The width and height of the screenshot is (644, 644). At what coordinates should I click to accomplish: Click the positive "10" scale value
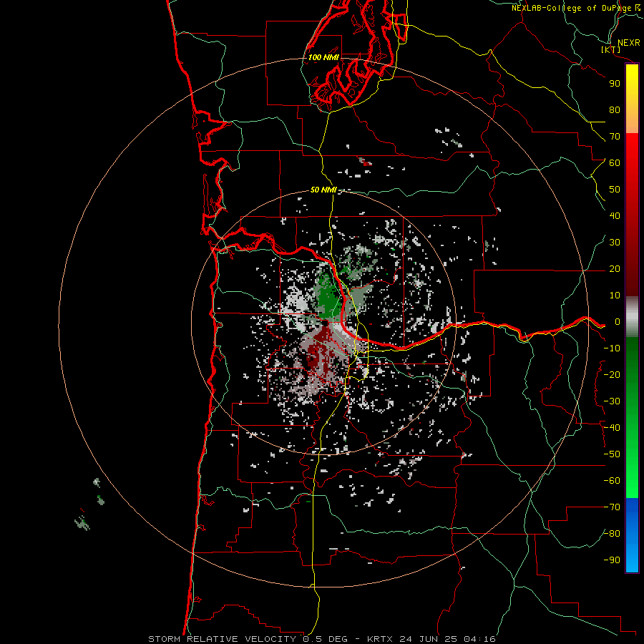(x=615, y=296)
